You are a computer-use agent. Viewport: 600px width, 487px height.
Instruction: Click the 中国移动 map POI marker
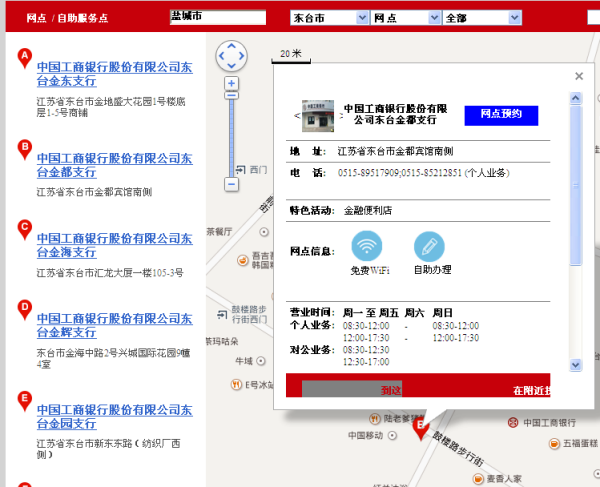click(x=392, y=435)
